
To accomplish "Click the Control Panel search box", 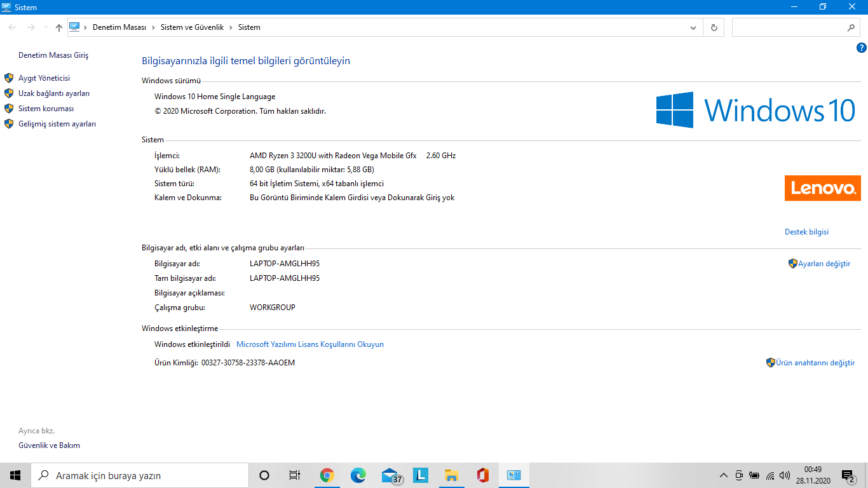I will click(796, 27).
